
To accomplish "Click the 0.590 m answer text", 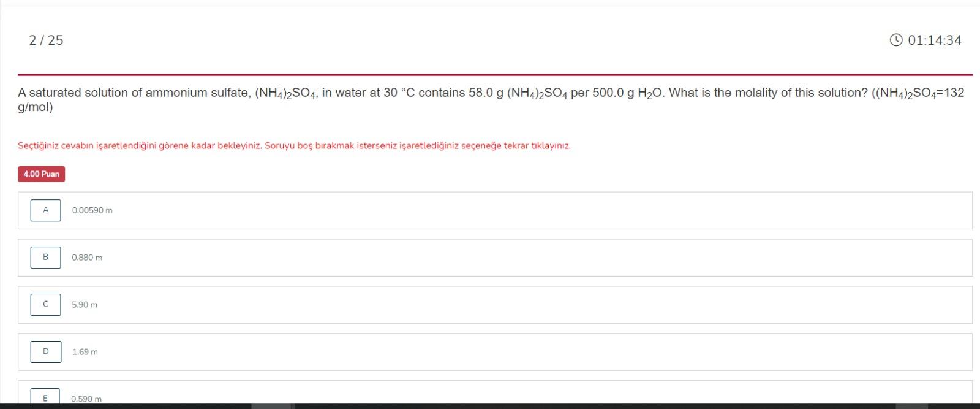I will 86,399.
